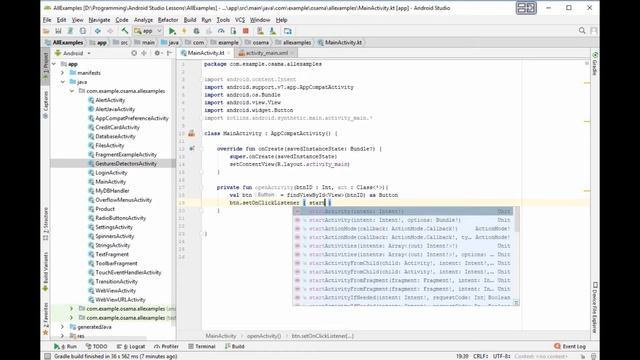Toggle the Device File Explorer tool window
The image size is (640, 360).
pos(595,307)
